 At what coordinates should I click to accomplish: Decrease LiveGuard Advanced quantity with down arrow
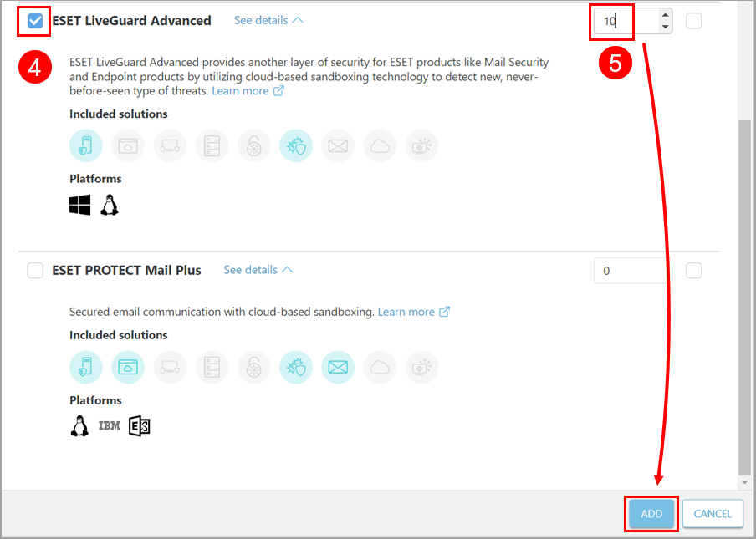[666, 27]
